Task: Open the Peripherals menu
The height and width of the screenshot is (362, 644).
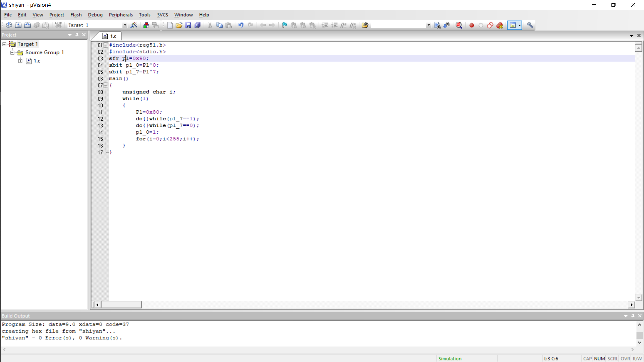Action: pos(121,15)
